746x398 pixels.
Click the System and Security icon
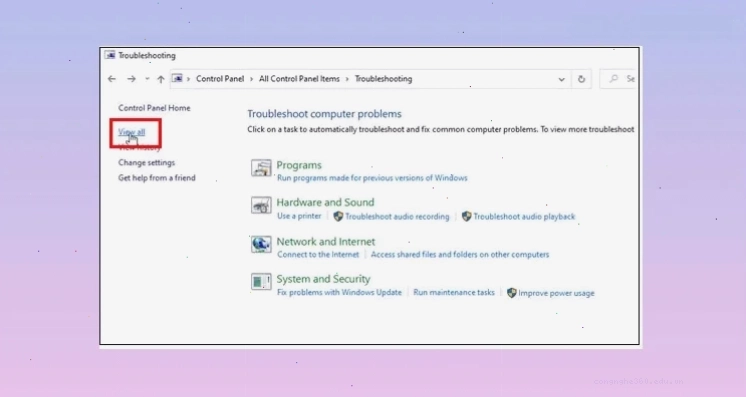(x=261, y=282)
